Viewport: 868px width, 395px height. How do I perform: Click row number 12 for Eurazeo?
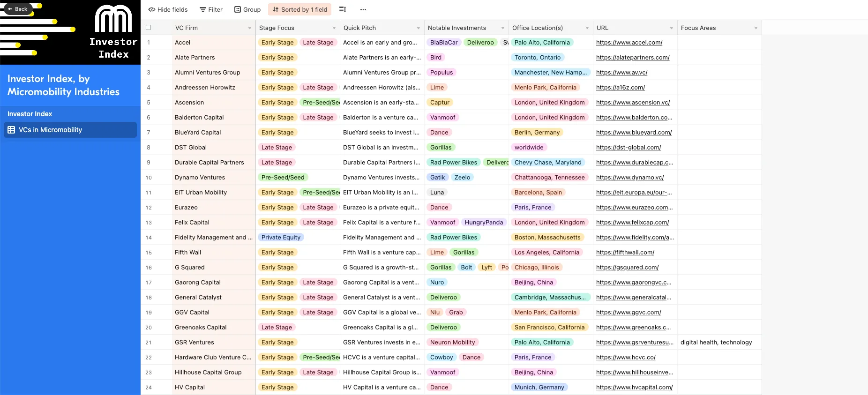pyautogui.click(x=149, y=208)
